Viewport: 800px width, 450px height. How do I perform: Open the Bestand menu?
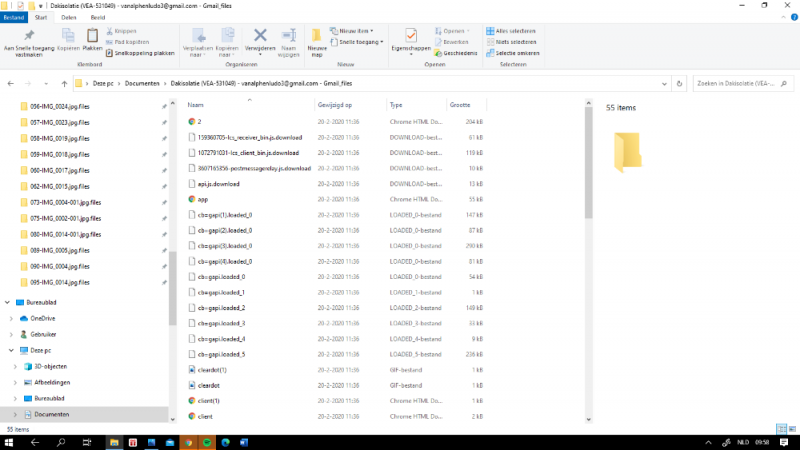(15, 17)
